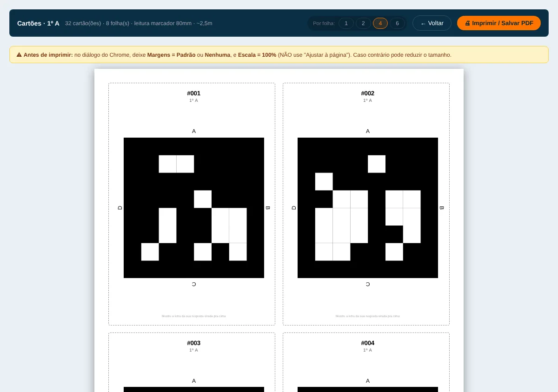This screenshot has height=392, width=558.
Task: Click letter B beside card #002 marker
Action: pos(442,208)
